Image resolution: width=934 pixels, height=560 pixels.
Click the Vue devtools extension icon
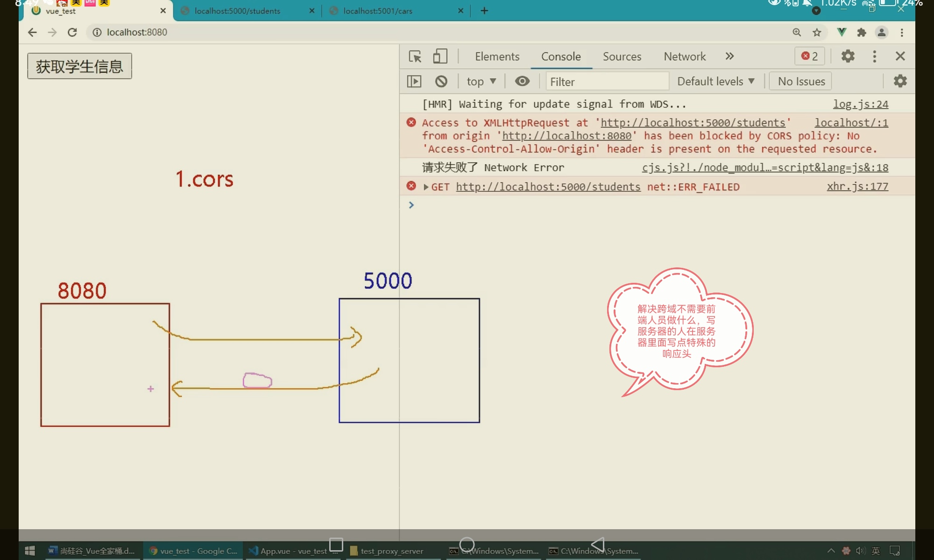pos(842,32)
